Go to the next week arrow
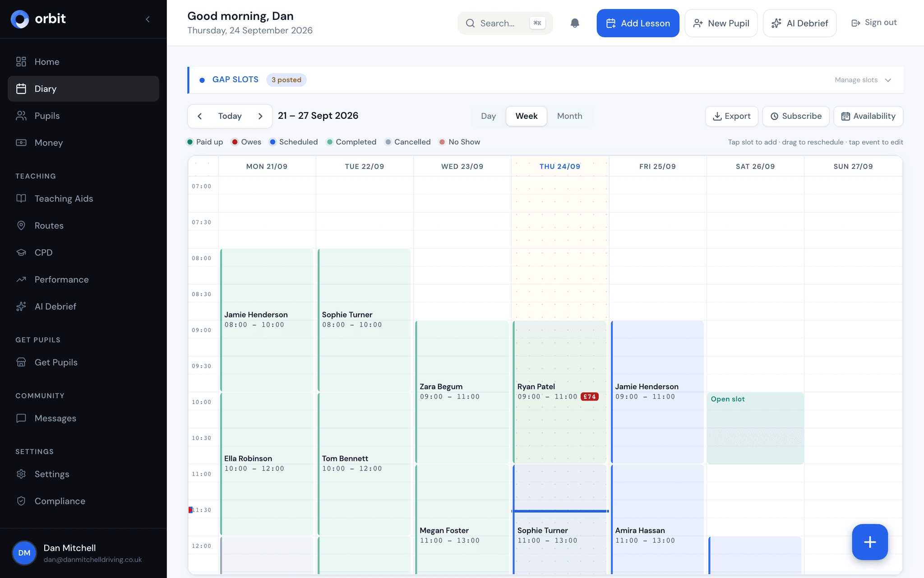The height and width of the screenshot is (578, 924). (x=260, y=116)
